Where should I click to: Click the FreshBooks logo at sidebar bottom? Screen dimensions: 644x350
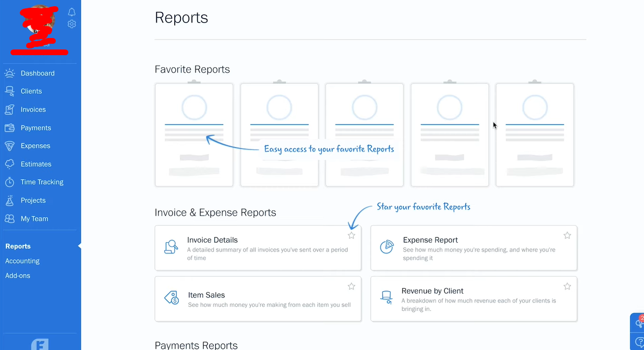click(40, 344)
